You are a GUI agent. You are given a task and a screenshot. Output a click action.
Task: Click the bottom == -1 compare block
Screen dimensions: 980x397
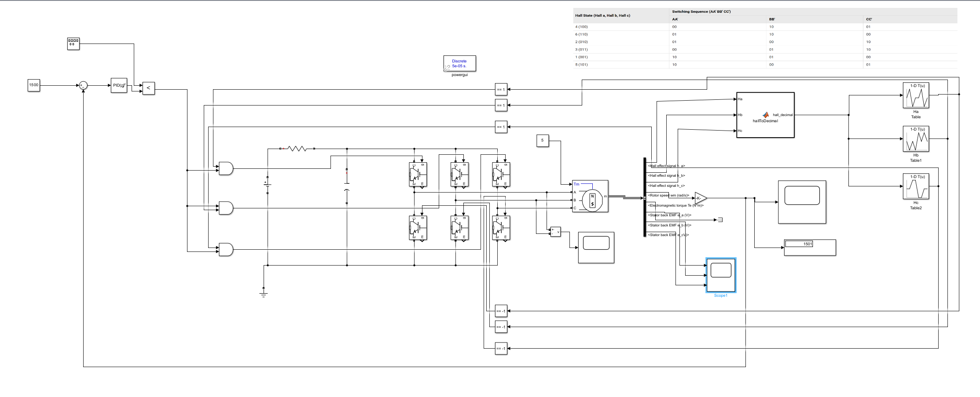coord(501,348)
